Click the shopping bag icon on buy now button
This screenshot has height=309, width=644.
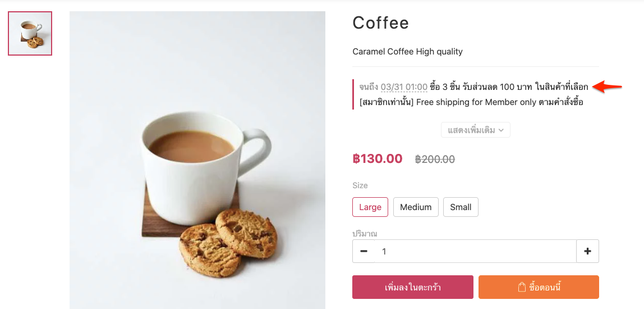pyautogui.click(x=522, y=287)
